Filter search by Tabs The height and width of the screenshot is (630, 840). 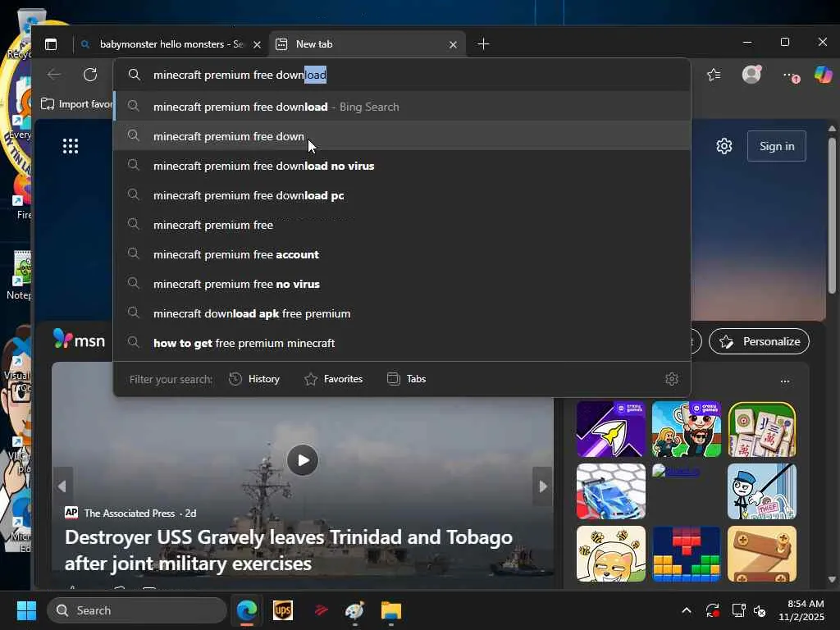point(407,379)
